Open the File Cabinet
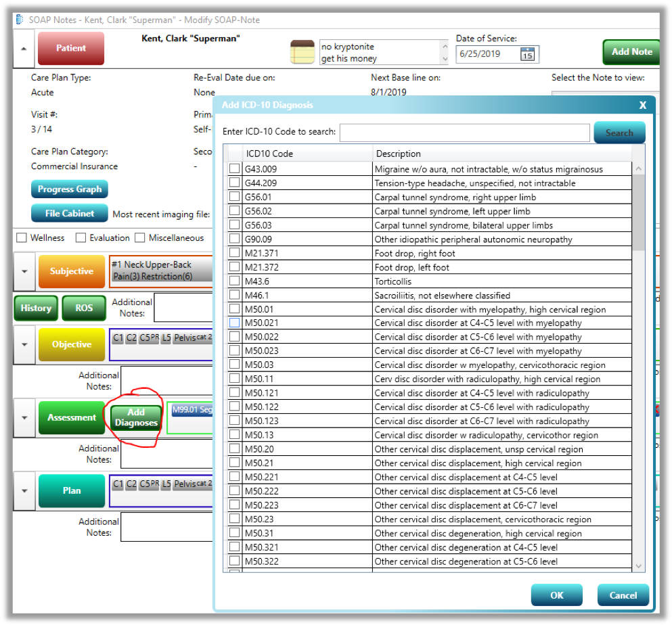672x625 pixels. click(x=70, y=213)
